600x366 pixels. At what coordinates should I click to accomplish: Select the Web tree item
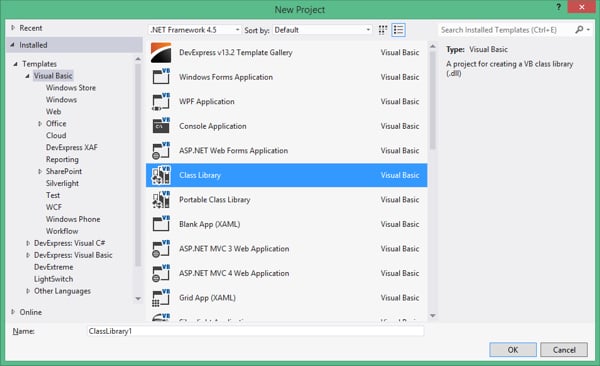coord(54,111)
